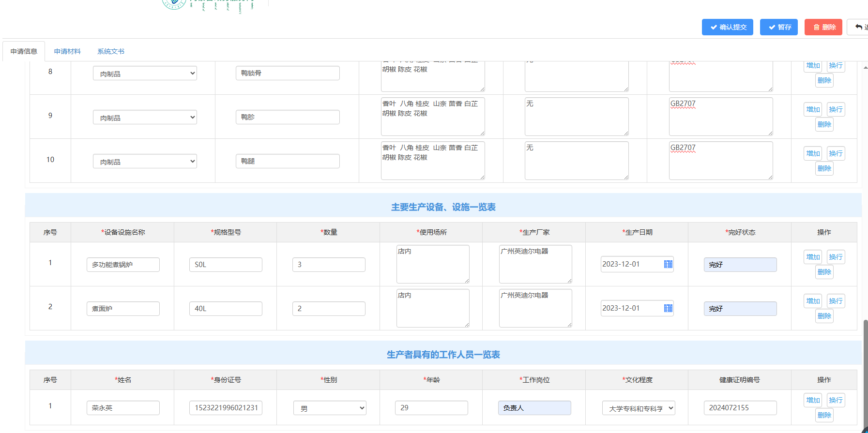This screenshot has width=868, height=433.
Task: Click the 暂存 save draft button
Action: tap(778, 27)
